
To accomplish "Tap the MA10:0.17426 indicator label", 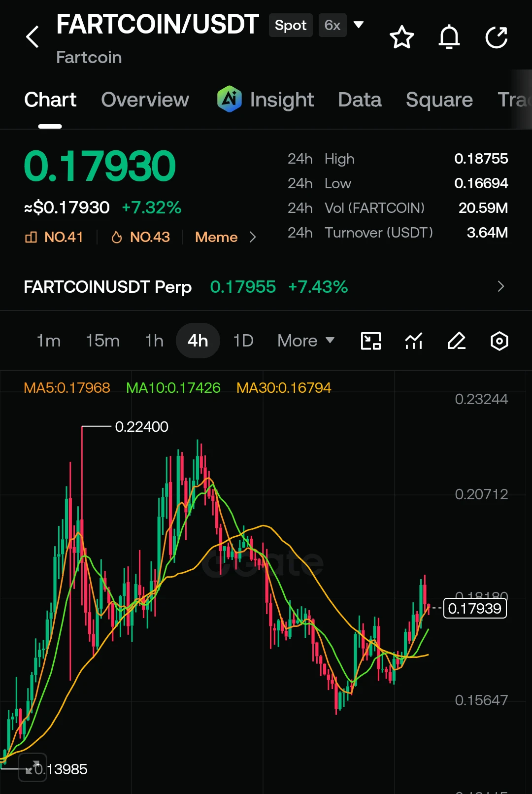I will coord(173,388).
